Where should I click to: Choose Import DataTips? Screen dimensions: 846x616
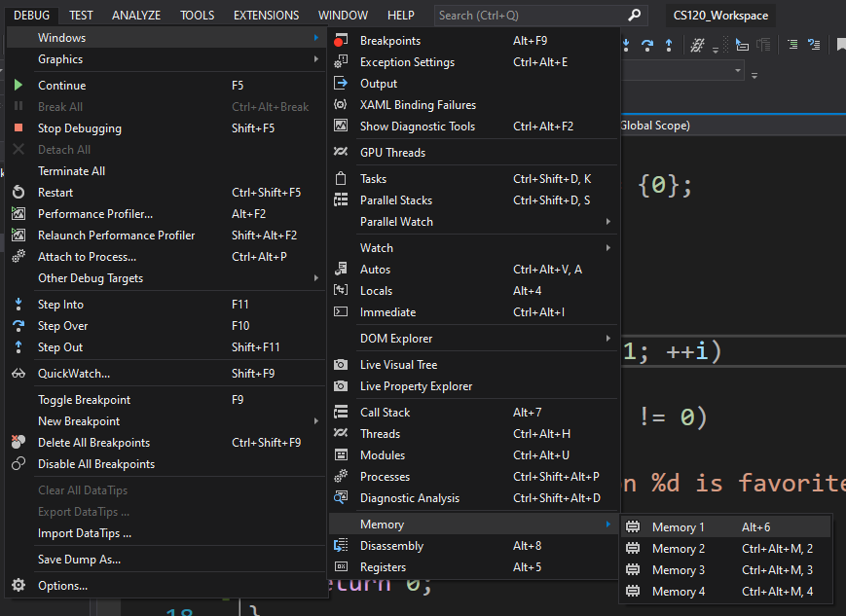click(x=166, y=533)
